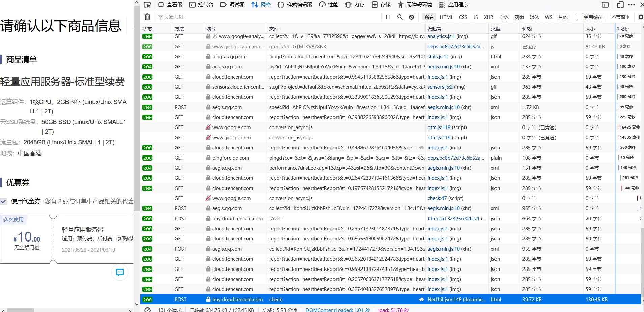Screen dimensions: 644x312
Task: Open network settings gear icon
Action: 640,17
